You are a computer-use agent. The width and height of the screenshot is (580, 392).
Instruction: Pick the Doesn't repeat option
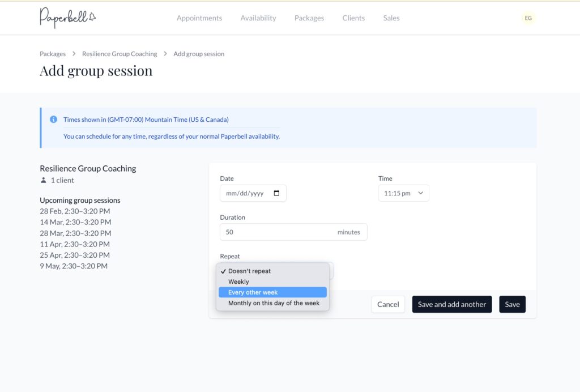click(249, 271)
